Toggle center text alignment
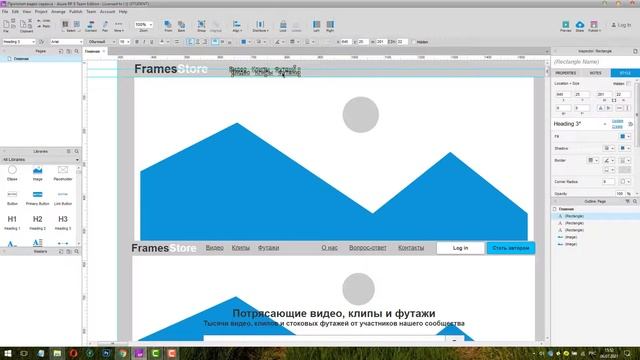This screenshot has width=640, height=360. [x=198, y=42]
